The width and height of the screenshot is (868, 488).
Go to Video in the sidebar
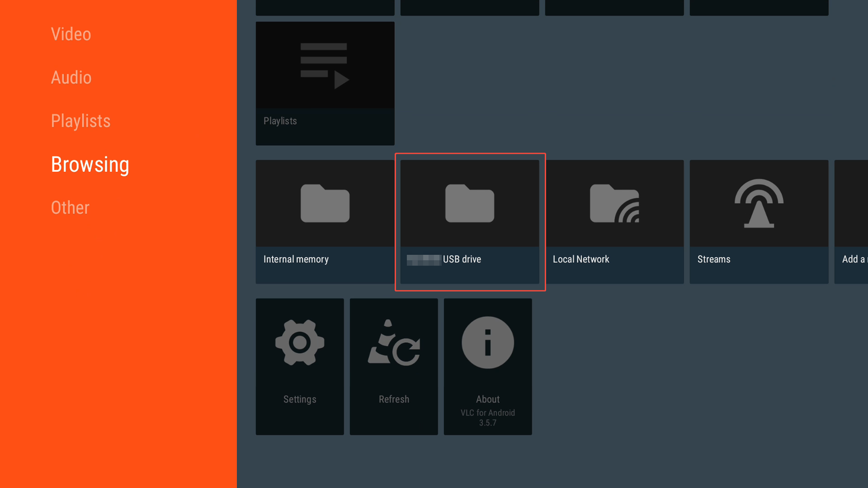tap(71, 34)
